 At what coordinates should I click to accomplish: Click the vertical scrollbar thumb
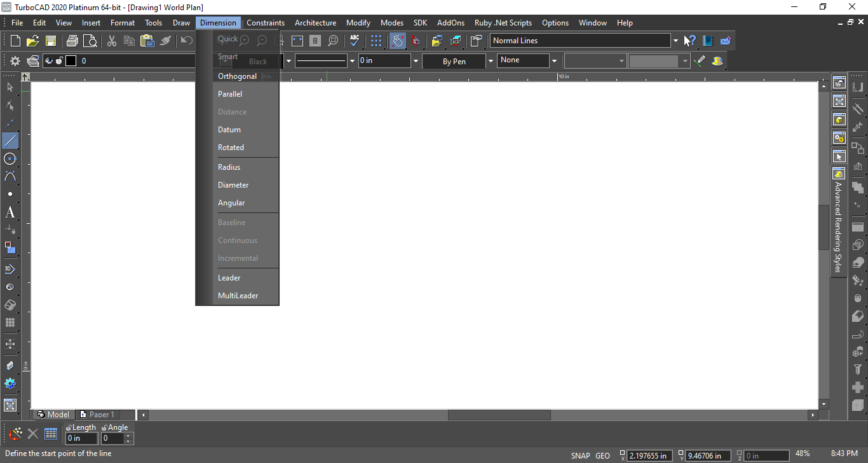point(824,228)
